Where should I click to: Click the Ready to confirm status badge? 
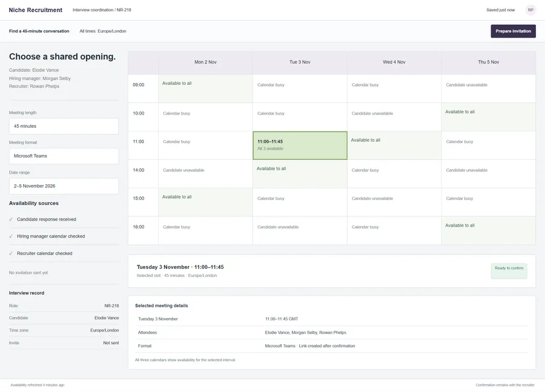point(509,271)
